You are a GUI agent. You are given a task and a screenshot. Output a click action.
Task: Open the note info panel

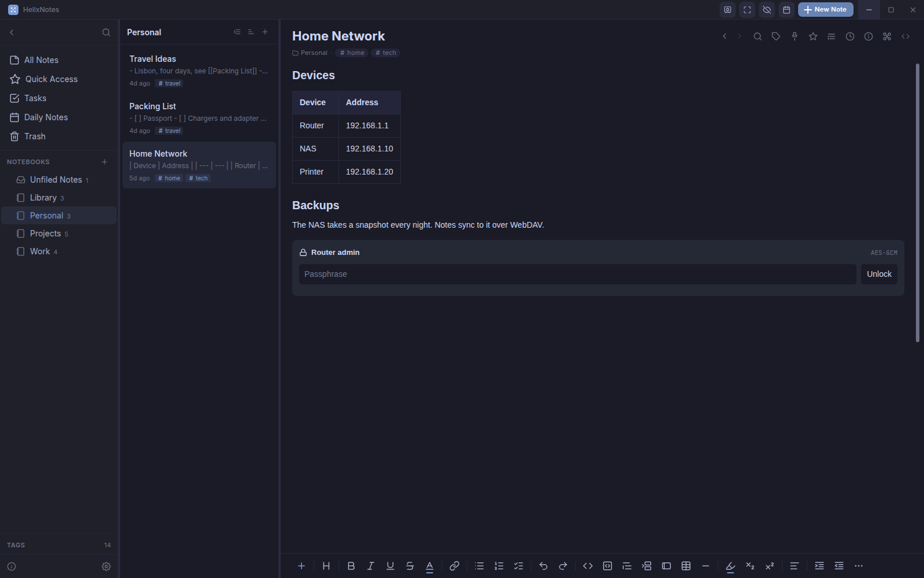point(869,36)
